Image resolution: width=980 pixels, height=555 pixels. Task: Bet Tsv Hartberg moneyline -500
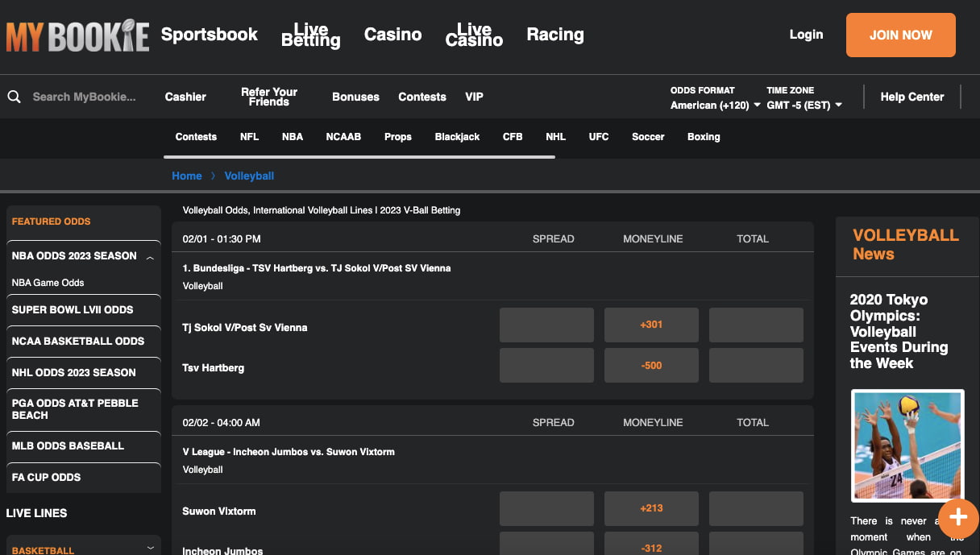[651, 365]
